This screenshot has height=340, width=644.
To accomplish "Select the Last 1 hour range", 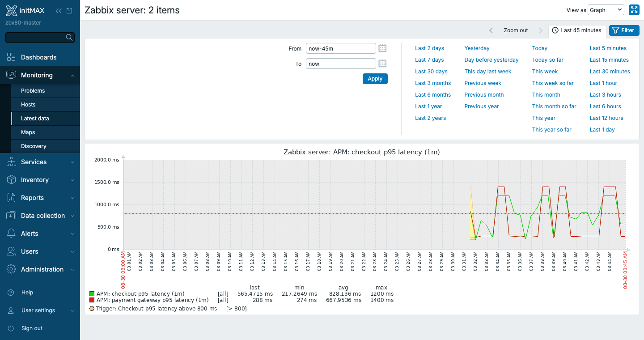I will pos(603,83).
